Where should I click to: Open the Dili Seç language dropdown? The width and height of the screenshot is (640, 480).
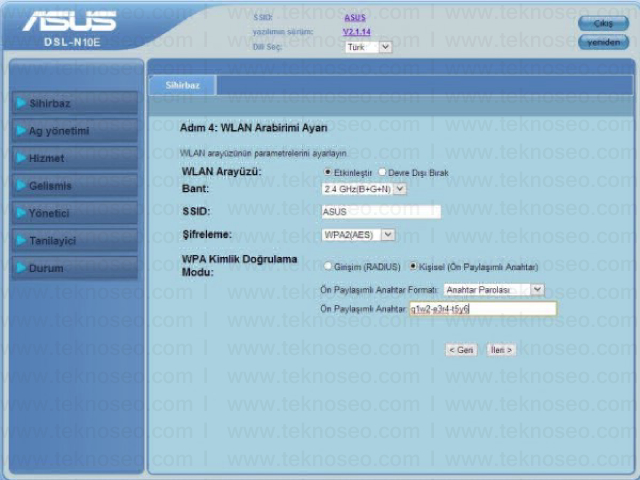(x=369, y=47)
